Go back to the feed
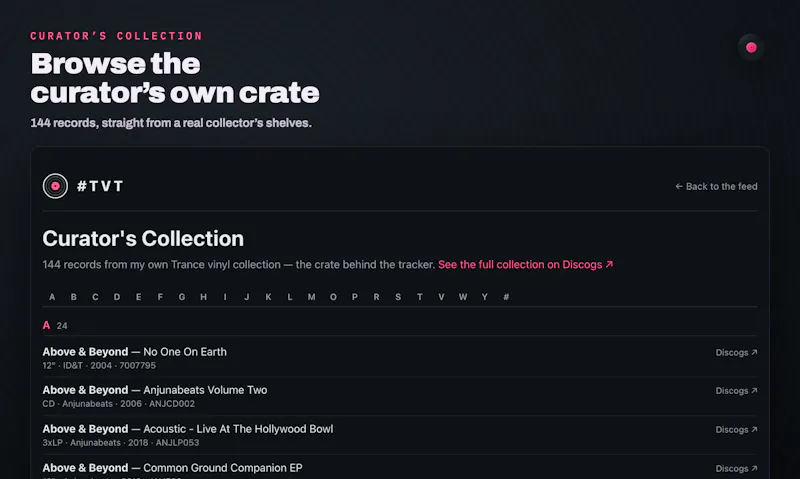The image size is (800, 479). [x=716, y=186]
